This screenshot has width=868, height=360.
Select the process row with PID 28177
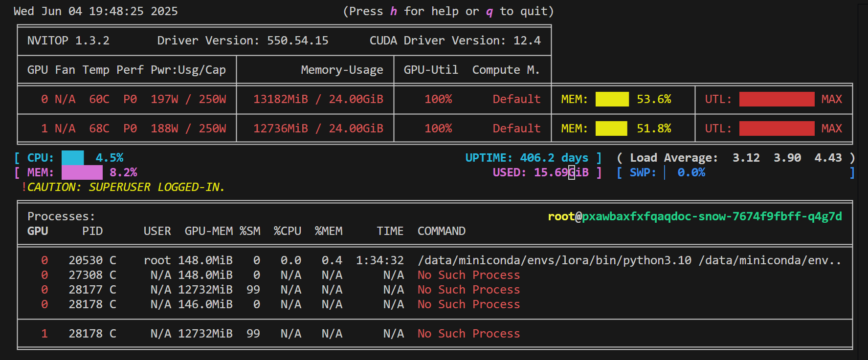coord(434,290)
